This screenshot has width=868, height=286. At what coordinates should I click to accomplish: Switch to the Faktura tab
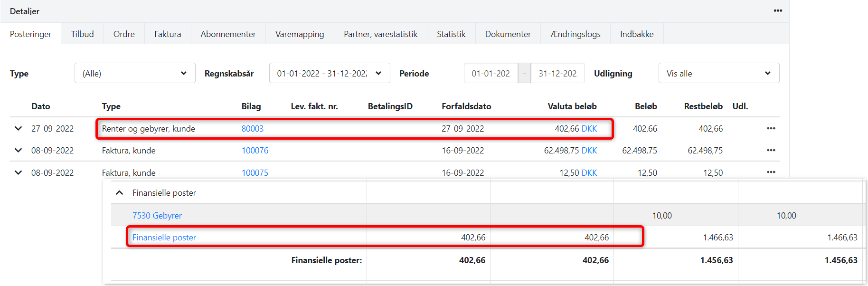coord(168,34)
